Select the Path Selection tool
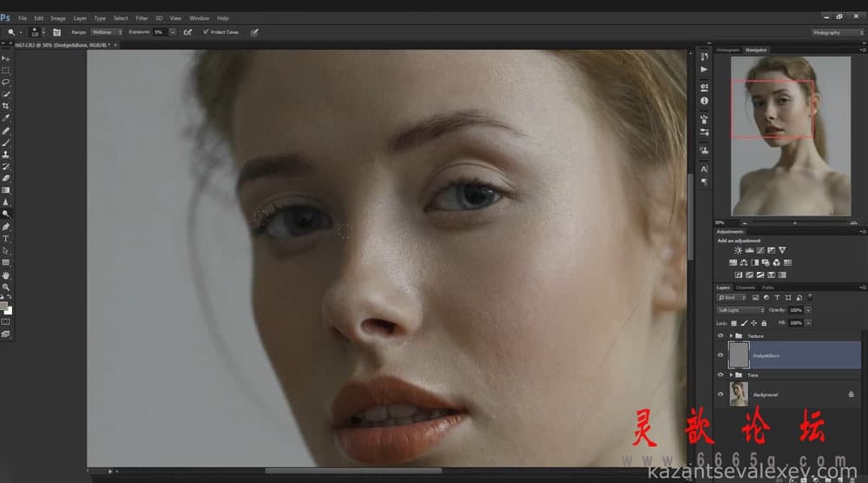 point(5,250)
